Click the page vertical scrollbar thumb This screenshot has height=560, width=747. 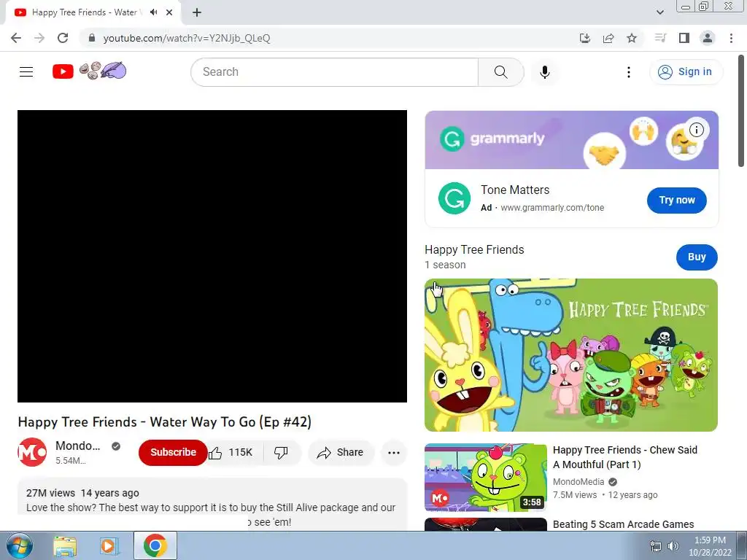pos(741,111)
